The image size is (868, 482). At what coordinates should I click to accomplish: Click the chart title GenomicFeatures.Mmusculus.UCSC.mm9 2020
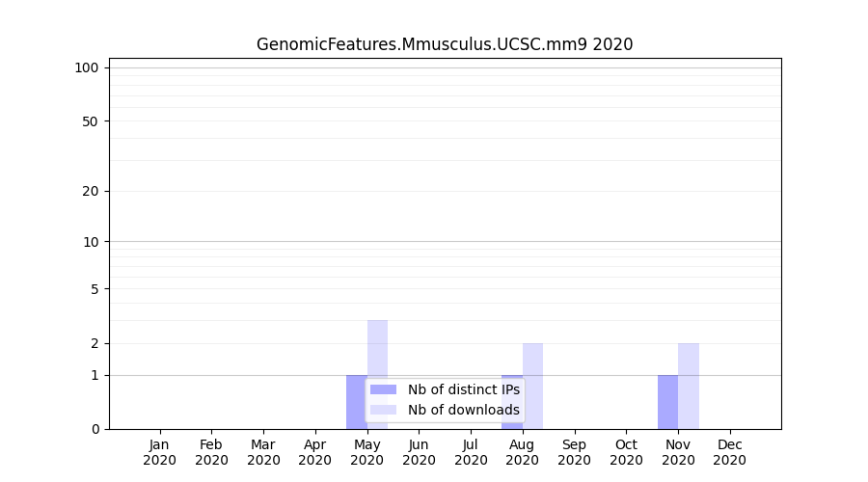[445, 44]
